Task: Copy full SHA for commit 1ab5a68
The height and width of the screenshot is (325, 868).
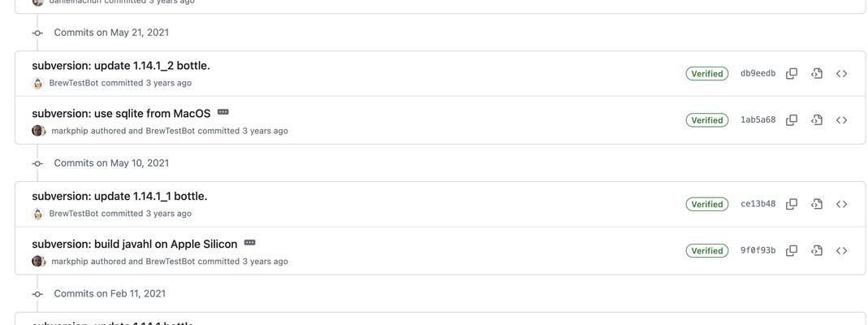Action: click(792, 120)
